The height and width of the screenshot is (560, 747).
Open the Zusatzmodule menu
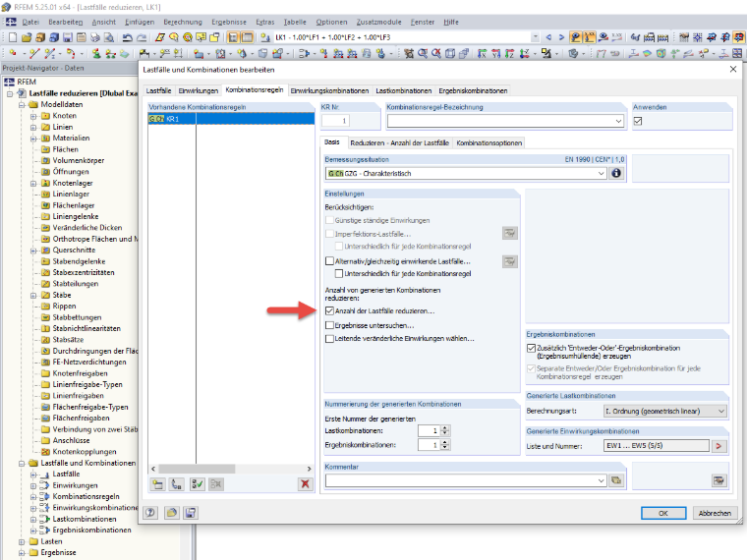[x=378, y=22]
